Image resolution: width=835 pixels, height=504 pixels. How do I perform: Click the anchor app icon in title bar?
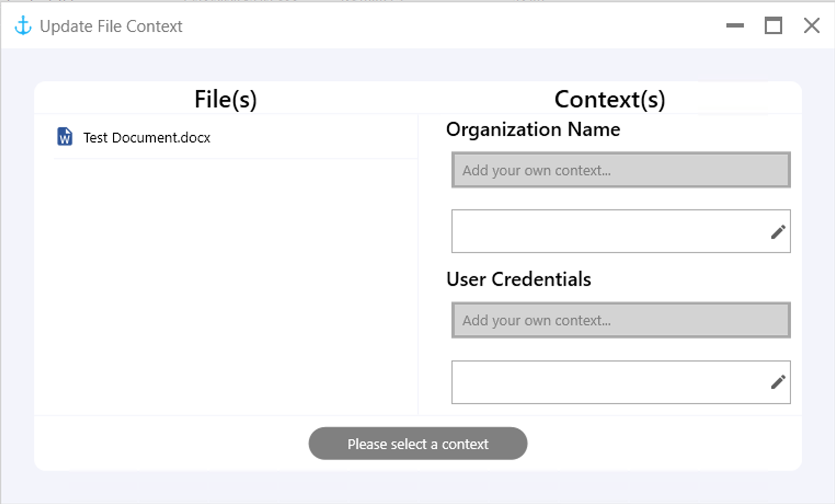(x=23, y=26)
